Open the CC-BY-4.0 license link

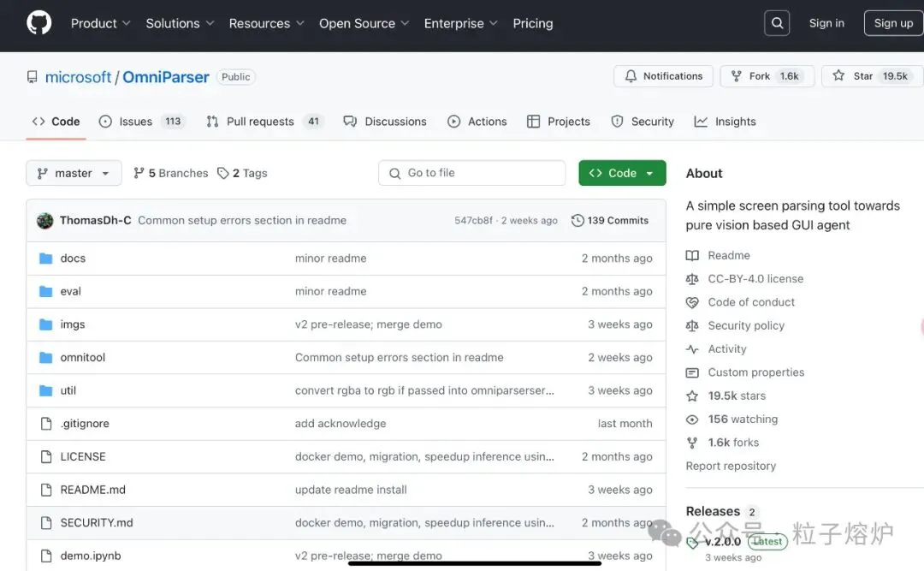click(x=755, y=279)
